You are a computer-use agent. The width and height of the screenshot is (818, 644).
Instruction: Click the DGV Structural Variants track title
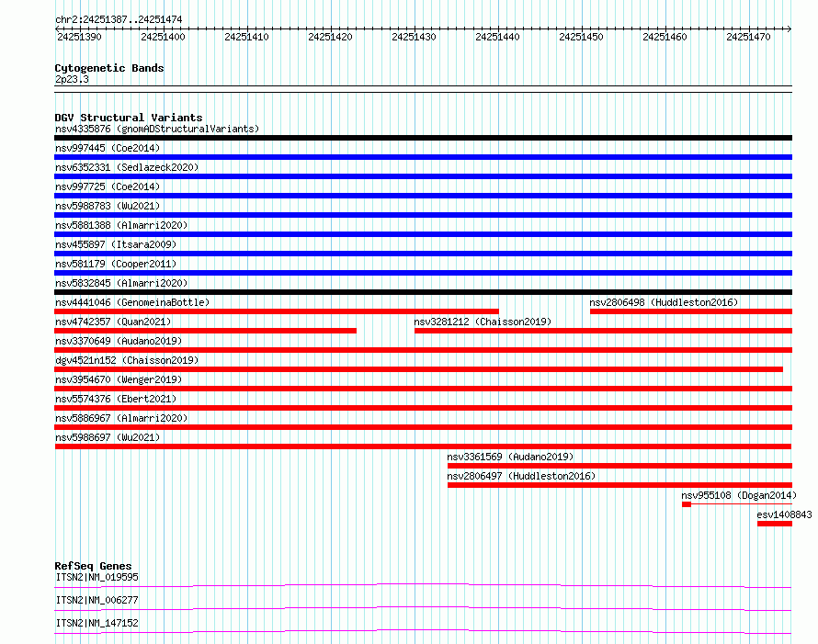click(x=129, y=118)
